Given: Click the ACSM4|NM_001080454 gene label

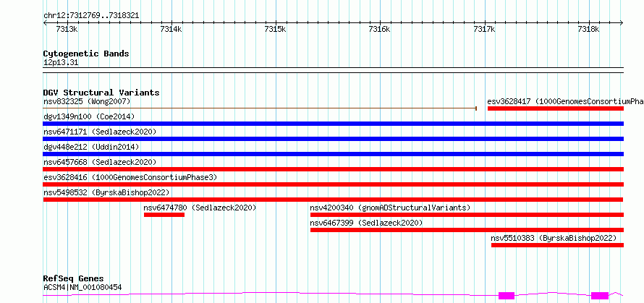Looking at the screenshot, I should pyautogui.click(x=82, y=287).
